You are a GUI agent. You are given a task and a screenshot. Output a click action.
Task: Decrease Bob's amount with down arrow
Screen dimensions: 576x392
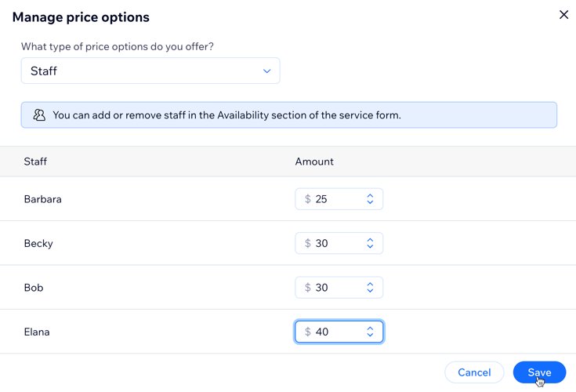370,291
